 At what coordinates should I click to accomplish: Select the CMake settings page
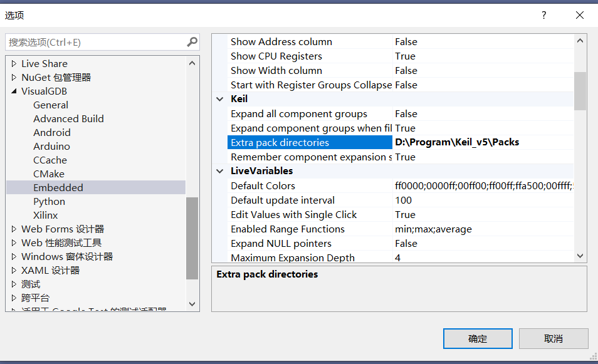click(49, 174)
